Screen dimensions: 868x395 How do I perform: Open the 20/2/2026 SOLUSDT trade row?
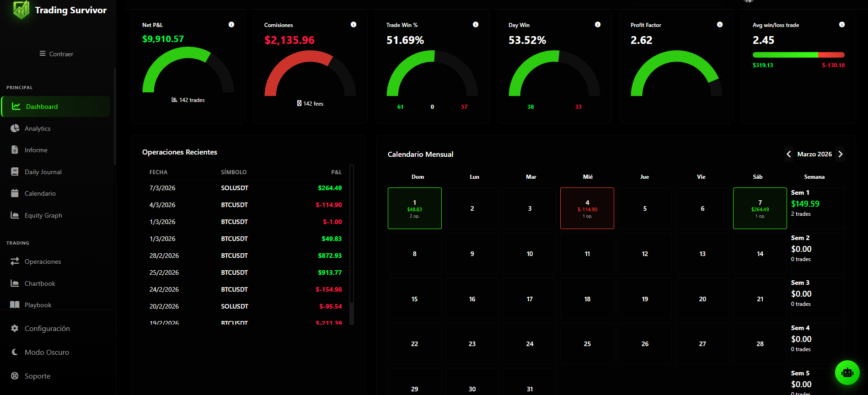click(x=246, y=306)
